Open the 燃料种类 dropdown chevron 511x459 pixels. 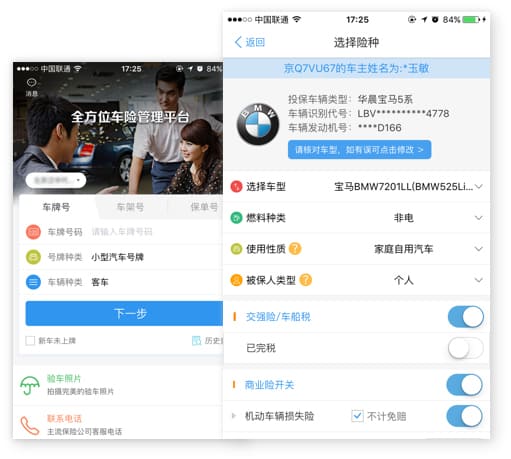pyautogui.click(x=479, y=218)
